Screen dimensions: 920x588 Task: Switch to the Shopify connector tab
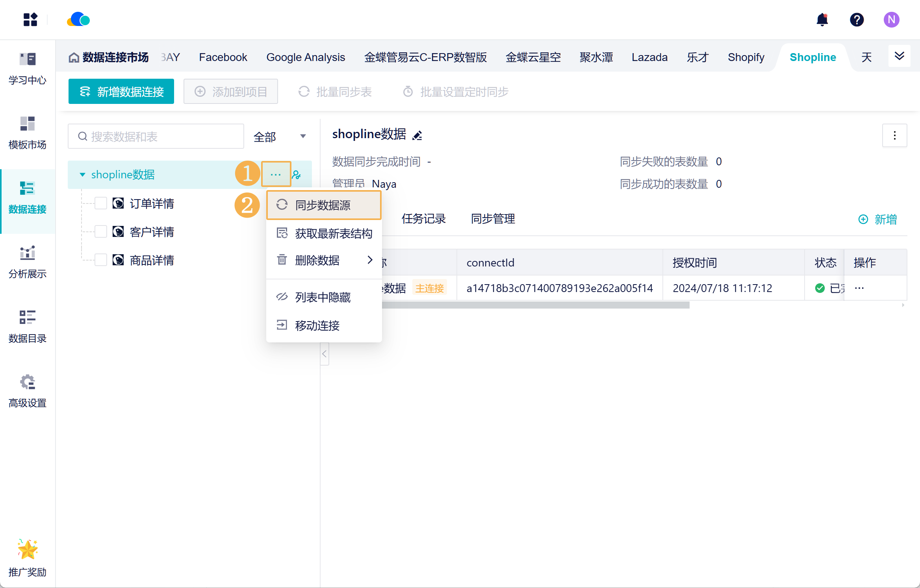(746, 57)
